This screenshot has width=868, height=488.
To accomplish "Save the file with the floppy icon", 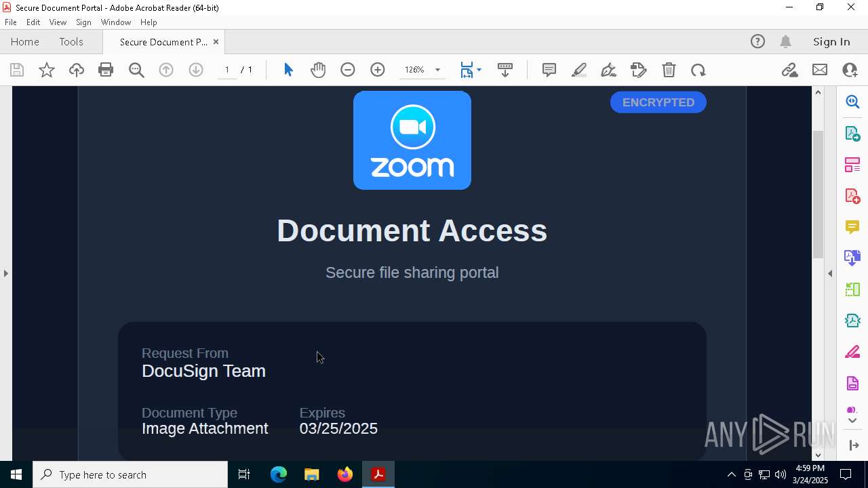I will (17, 70).
